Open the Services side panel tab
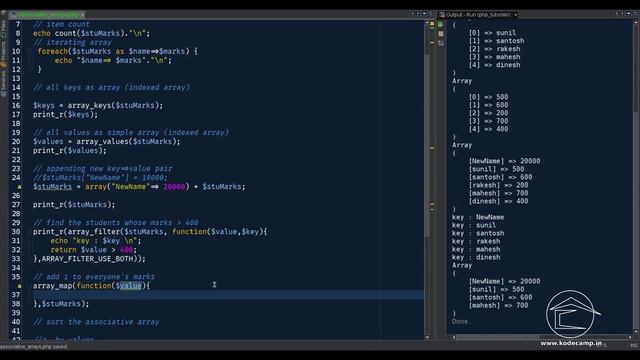 tap(3, 84)
